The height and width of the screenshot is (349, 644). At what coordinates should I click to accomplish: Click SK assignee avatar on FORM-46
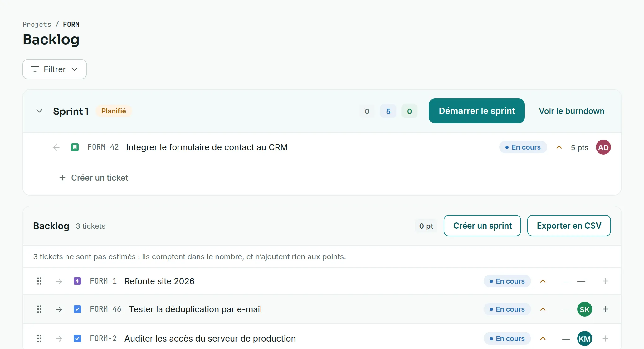pyautogui.click(x=584, y=309)
